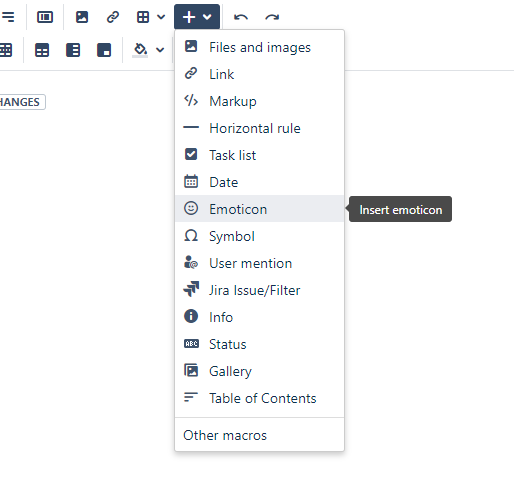Choose Status macro menu item
The height and width of the screenshot is (478, 514).
pos(259,344)
